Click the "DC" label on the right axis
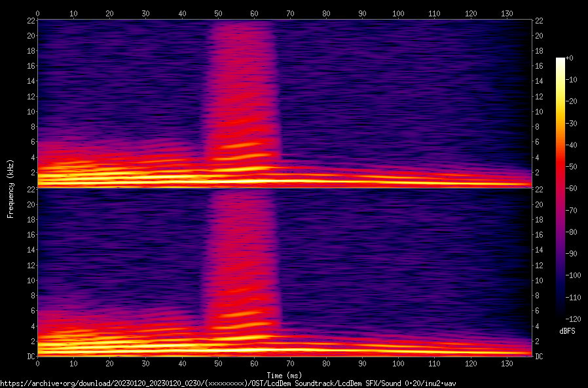The image size is (588, 388). 539,357
